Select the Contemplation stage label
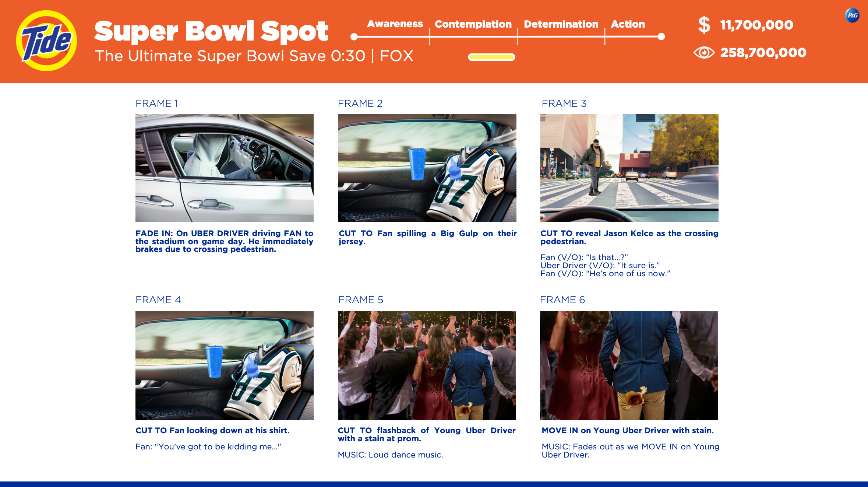 click(x=473, y=24)
